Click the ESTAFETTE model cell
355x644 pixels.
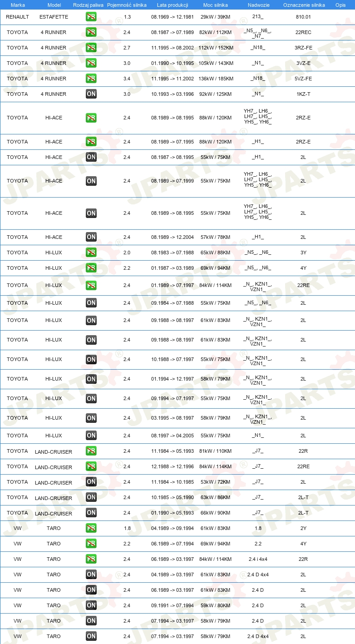coord(54,17)
